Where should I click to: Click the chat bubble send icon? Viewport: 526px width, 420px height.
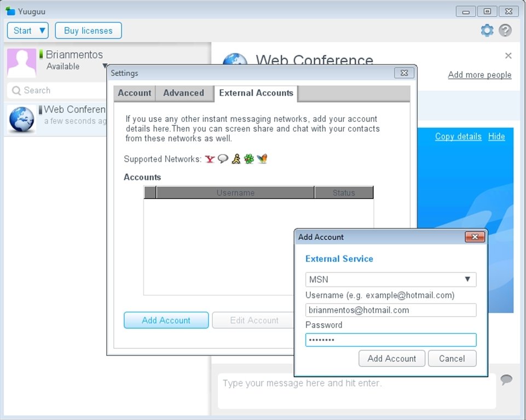click(x=506, y=380)
